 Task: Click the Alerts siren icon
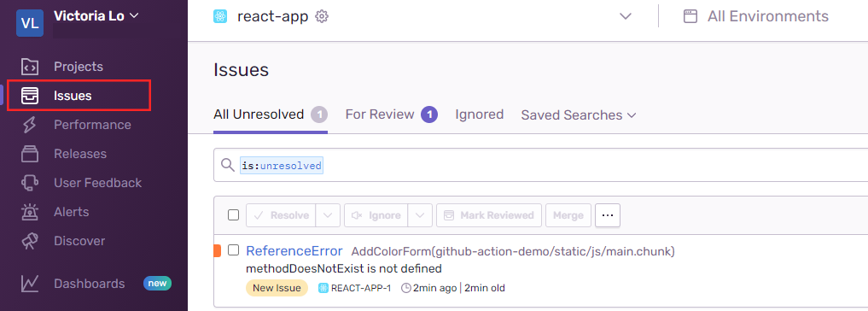click(x=29, y=212)
